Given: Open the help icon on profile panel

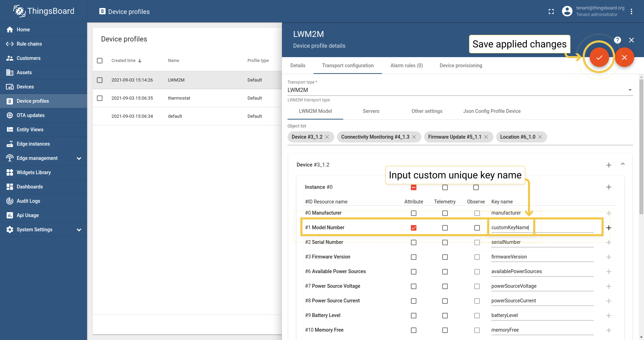Looking at the screenshot, I should [x=617, y=40].
